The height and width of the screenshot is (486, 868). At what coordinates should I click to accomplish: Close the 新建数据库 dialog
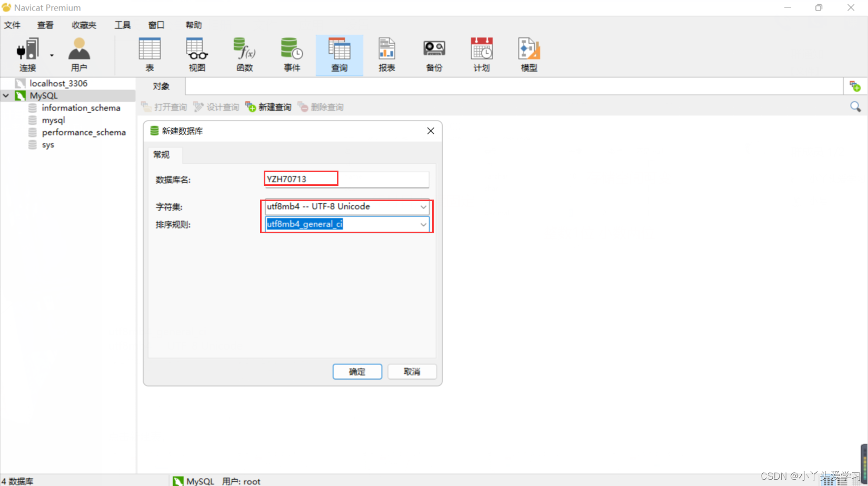pos(431,131)
